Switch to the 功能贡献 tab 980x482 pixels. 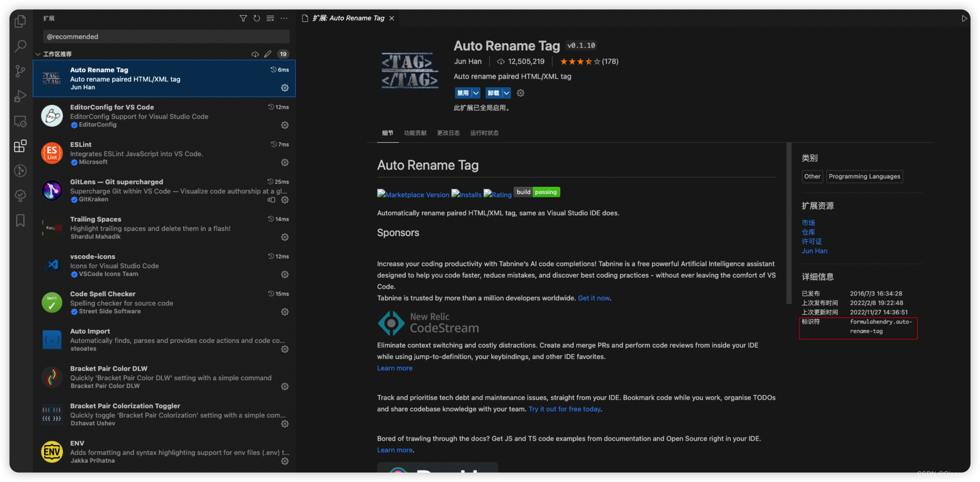(415, 133)
